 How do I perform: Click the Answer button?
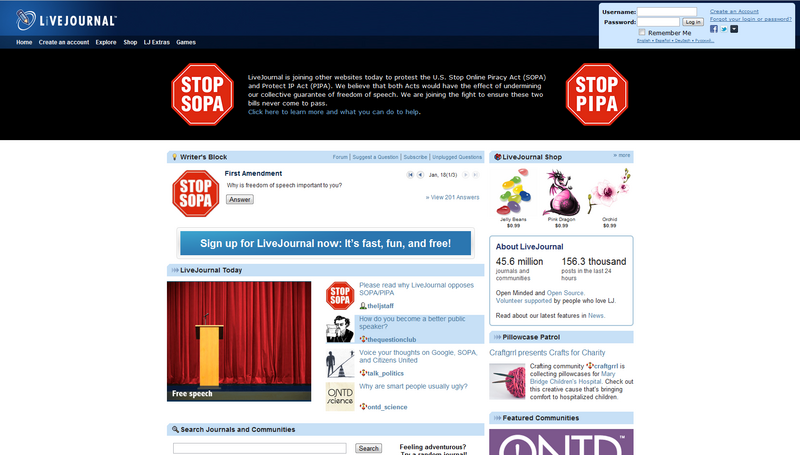click(x=239, y=199)
